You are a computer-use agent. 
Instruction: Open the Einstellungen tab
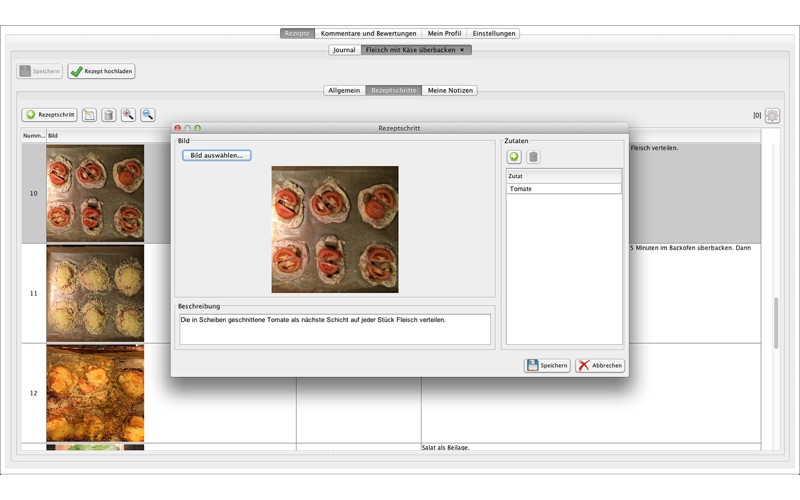pos(493,33)
